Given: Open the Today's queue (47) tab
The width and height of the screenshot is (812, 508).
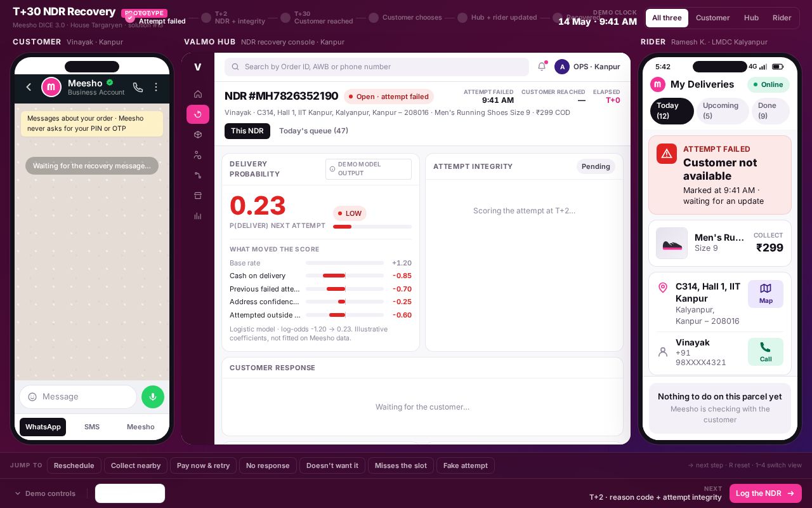Looking at the screenshot, I should [313, 131].
